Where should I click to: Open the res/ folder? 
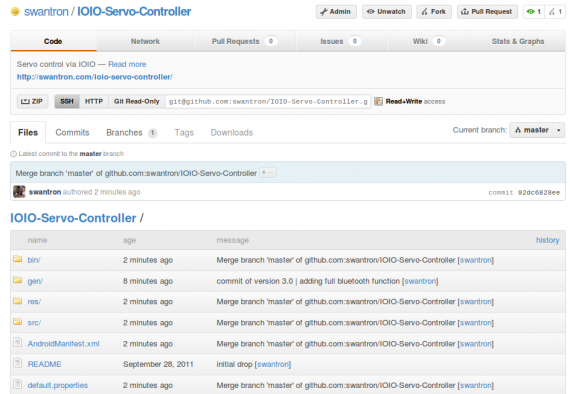point(34,302)
